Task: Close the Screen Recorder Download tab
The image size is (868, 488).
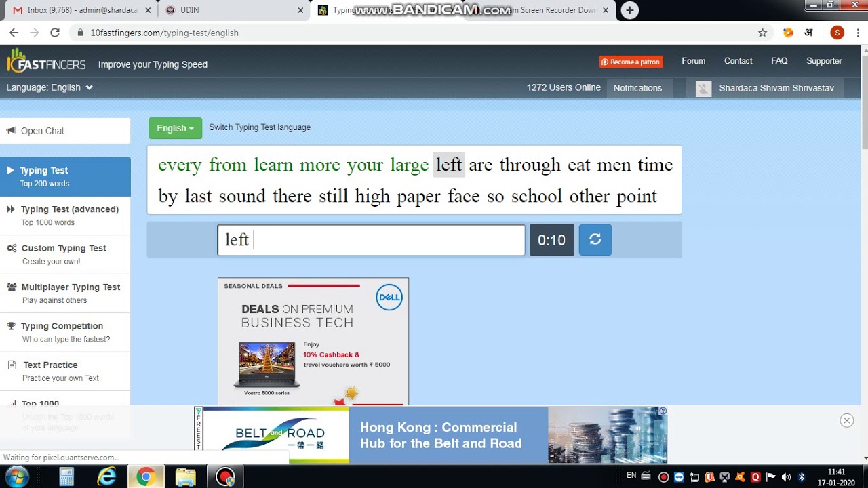Action: click(606, 10)
